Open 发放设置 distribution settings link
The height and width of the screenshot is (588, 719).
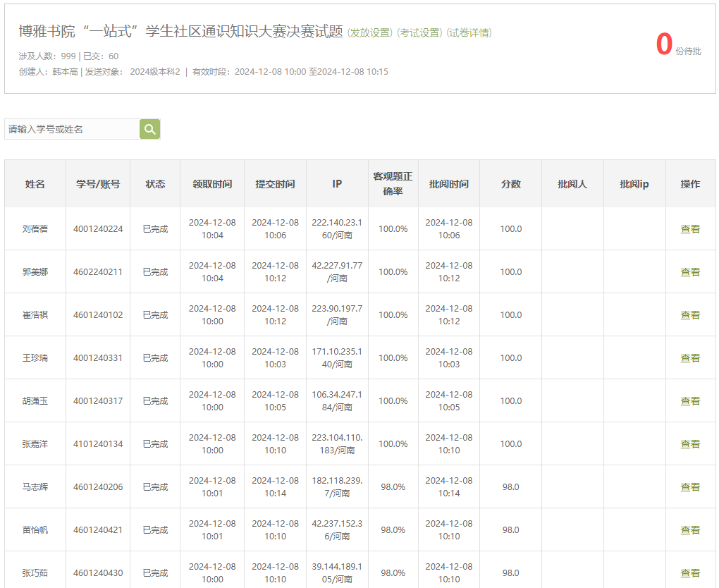click(x=369, y=33)
